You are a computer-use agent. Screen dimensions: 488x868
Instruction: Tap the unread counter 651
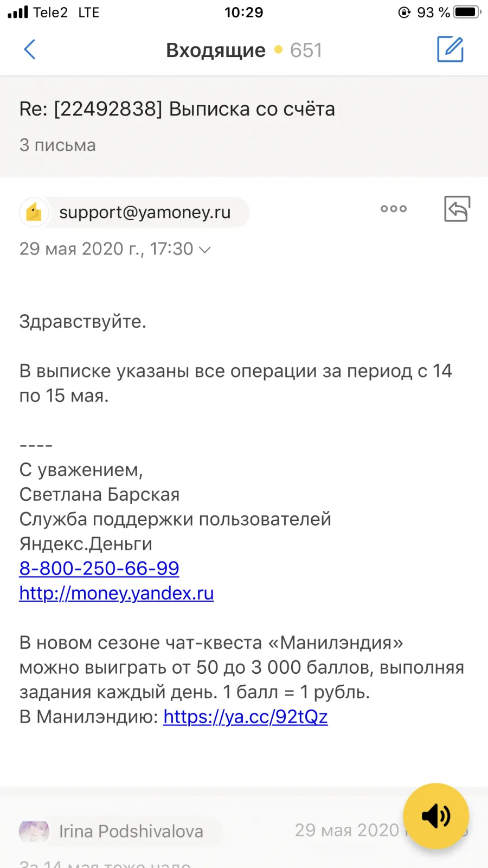(306, 50)
